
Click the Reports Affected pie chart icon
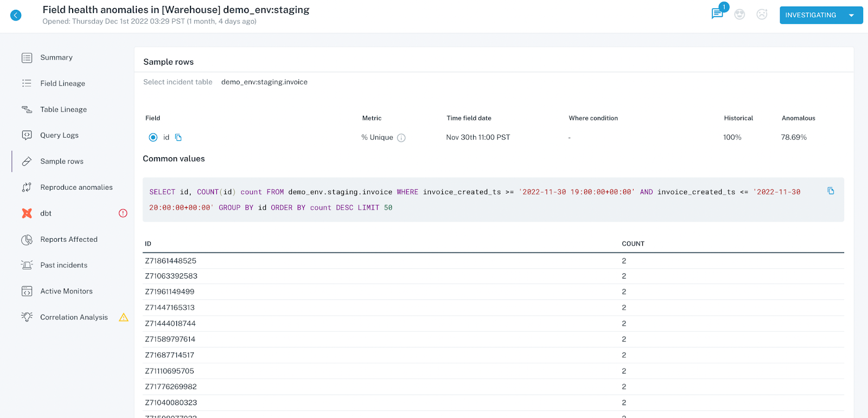point(27,240)
